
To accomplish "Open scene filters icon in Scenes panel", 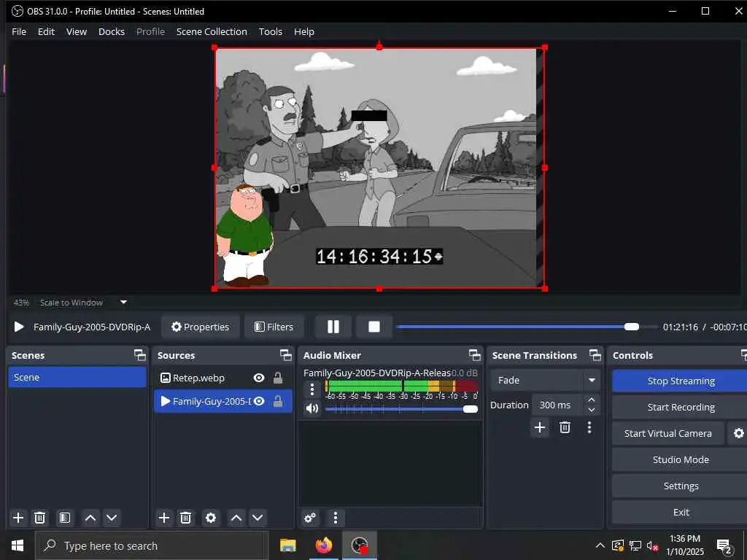I will pyautogui.click(x=65, y=518).
